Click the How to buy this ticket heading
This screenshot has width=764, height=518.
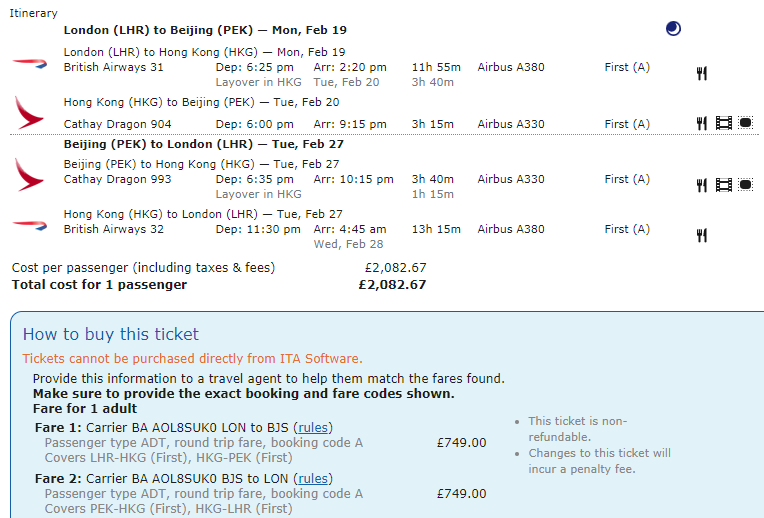tap(111, 335)
